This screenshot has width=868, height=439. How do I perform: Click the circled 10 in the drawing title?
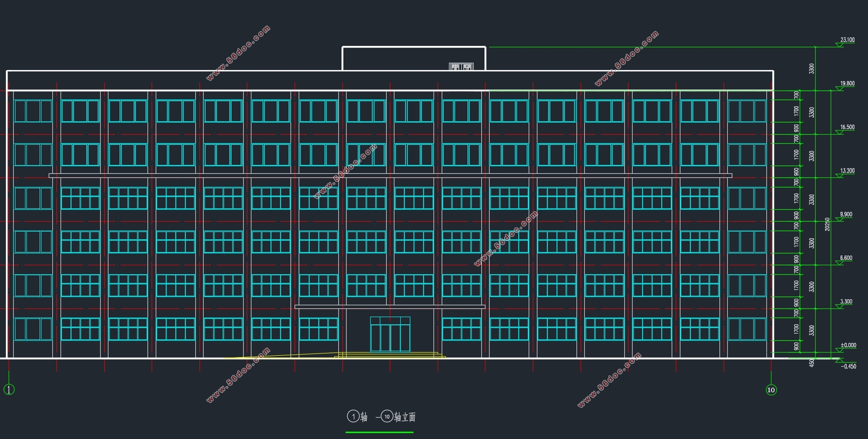387,416
